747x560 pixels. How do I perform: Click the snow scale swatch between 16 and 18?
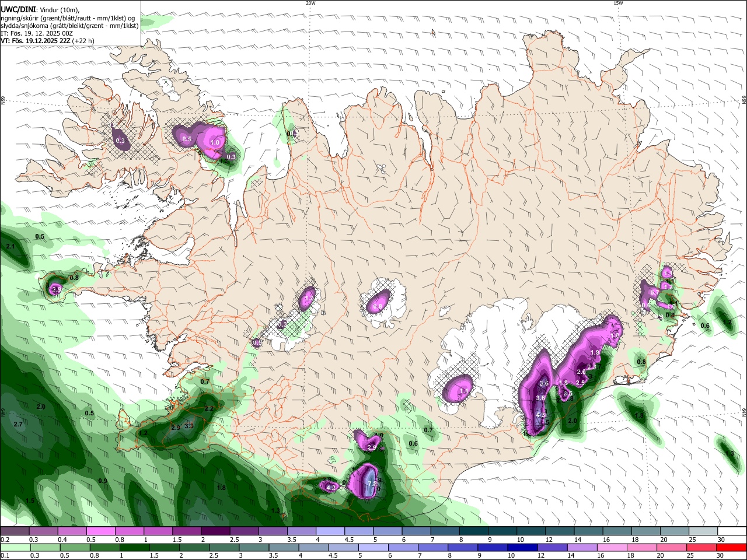point(617,531)
